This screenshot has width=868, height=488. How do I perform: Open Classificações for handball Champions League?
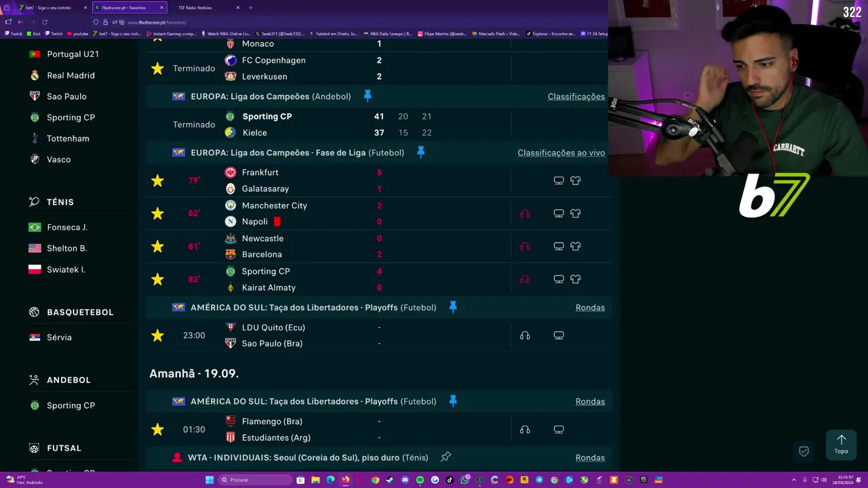point(576,96)
